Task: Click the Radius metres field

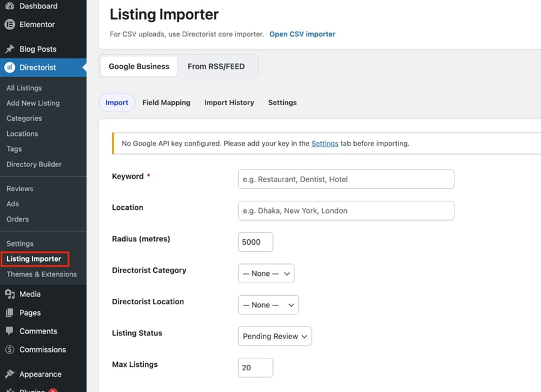Action: click(255, 242)
